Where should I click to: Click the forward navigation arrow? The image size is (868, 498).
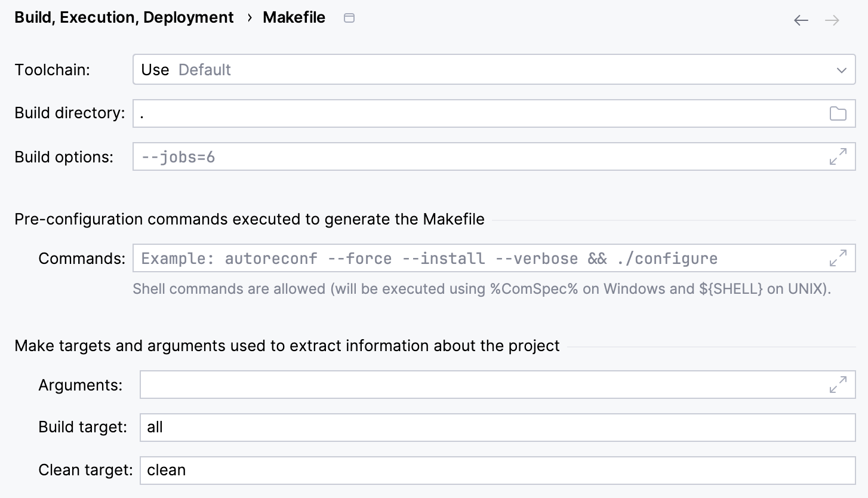pos(832,20)
